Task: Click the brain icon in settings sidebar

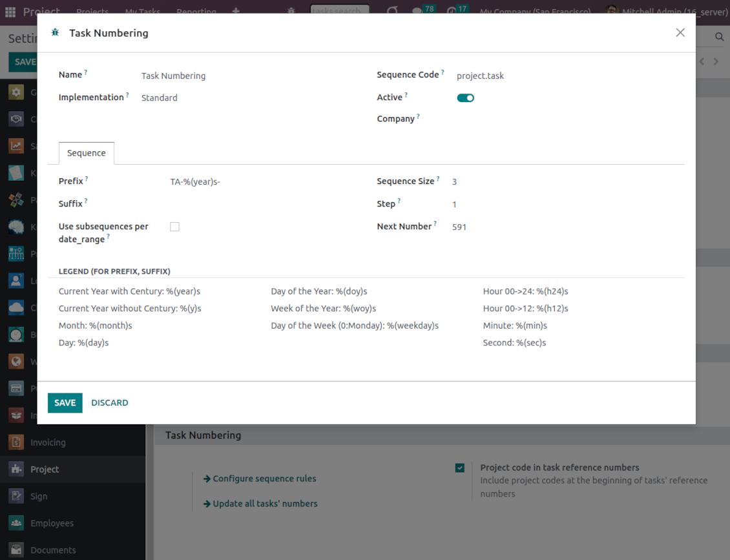Action: tap(16, 227)
